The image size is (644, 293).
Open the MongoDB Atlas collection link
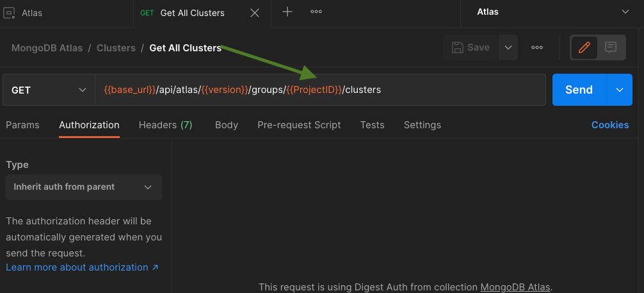[x=515, y=287]
